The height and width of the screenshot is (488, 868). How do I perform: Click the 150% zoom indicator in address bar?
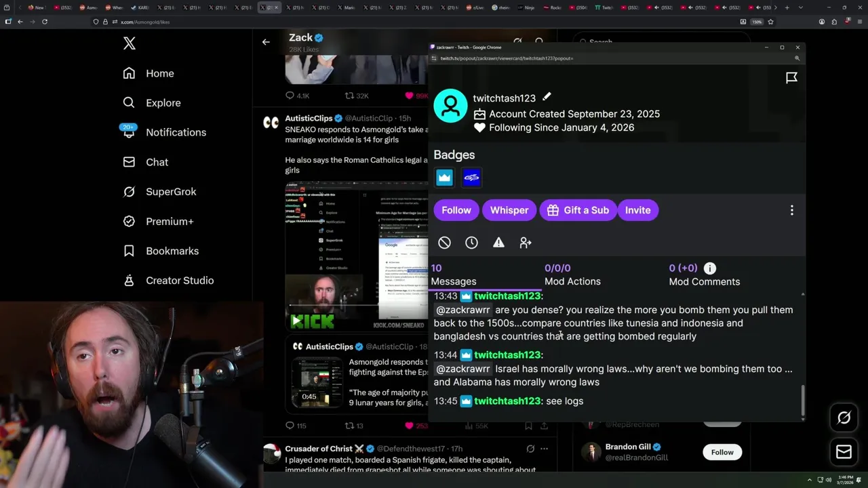point(757,22)
